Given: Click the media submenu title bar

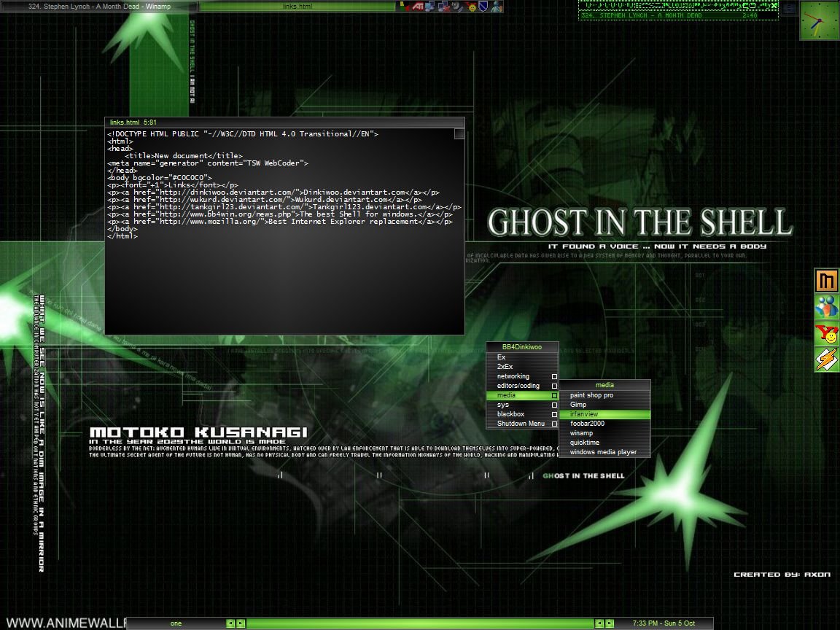Looking at the screenshot, I should 604,385.
